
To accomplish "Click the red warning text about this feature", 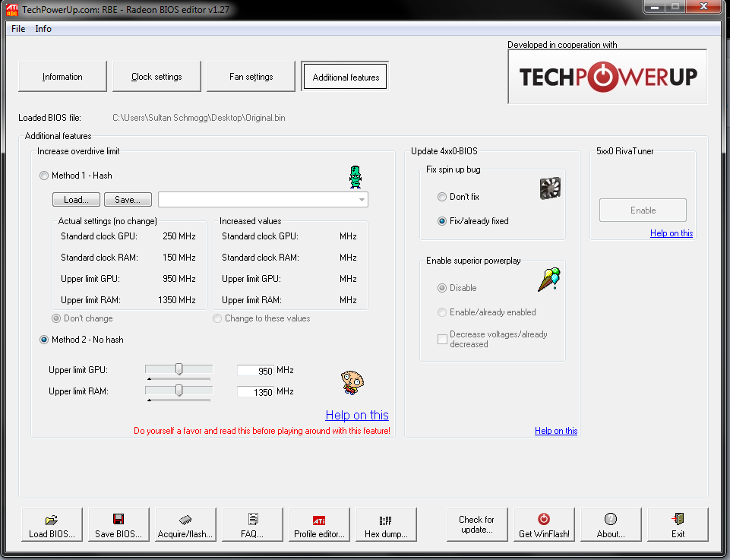I will point(262,431).
